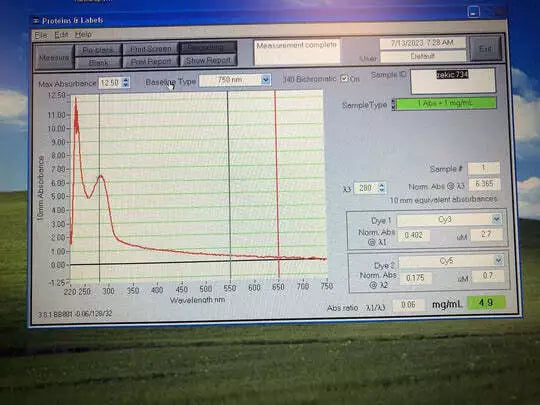
Task: Open the Edit menu
Action: pos(62,35)
